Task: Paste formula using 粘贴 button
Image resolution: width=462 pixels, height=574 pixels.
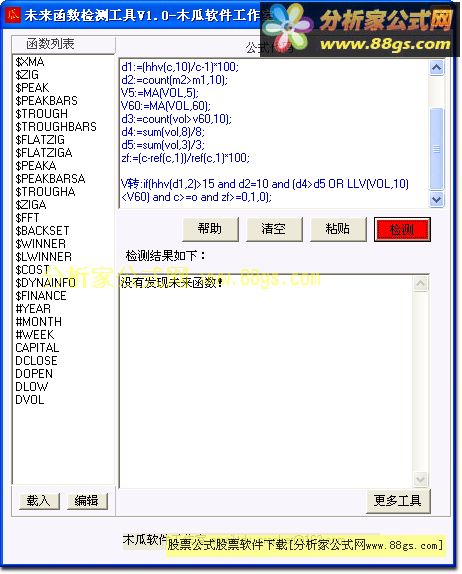Action: click(x=338, y=229)
